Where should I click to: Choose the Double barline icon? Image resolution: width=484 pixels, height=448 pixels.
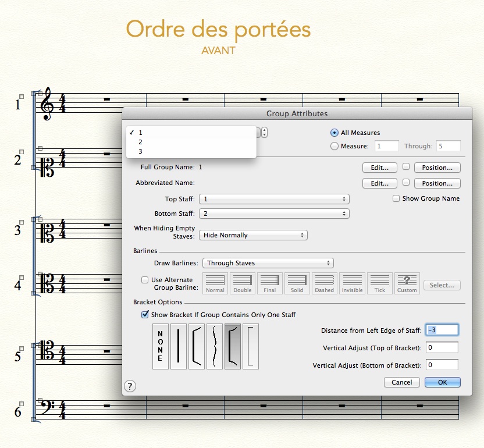pyautogui.click(x=243, y=283)
